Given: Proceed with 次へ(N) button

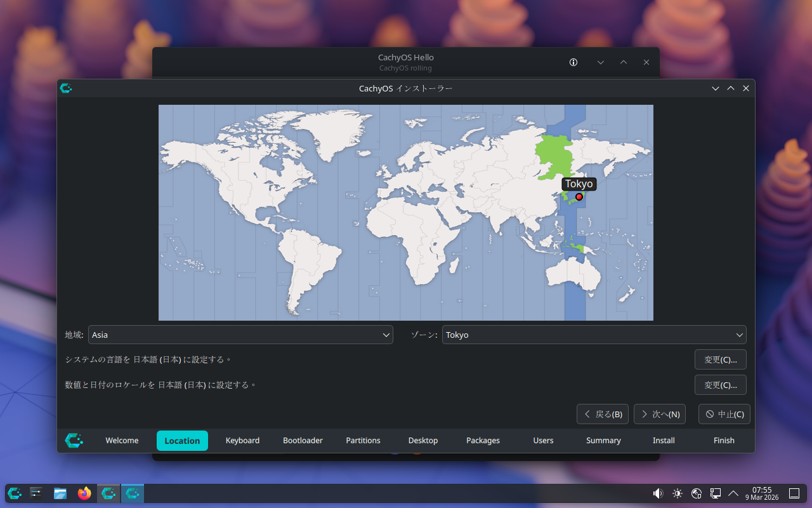Looking at the screenshot, I should pyautogui.click(x=660, y=414).
